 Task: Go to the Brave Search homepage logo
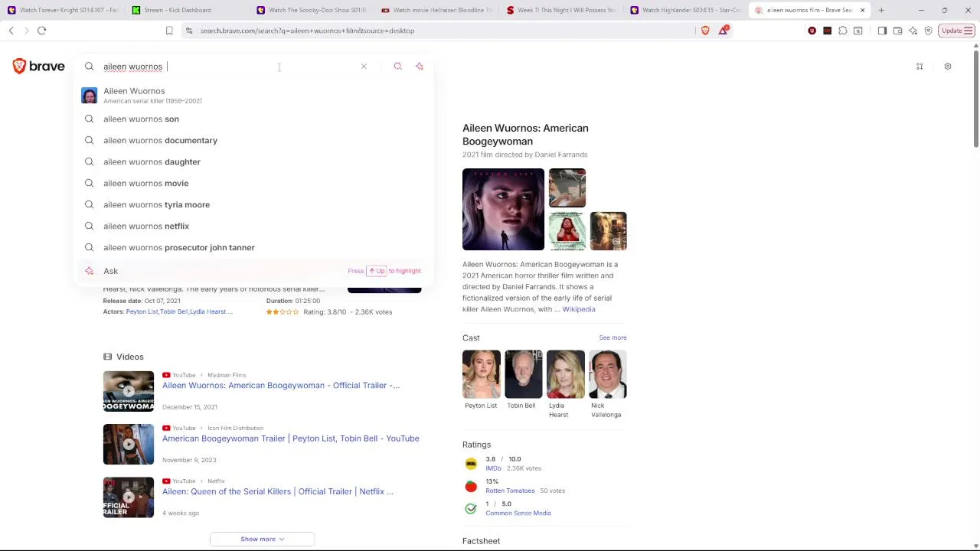point(38,67)
